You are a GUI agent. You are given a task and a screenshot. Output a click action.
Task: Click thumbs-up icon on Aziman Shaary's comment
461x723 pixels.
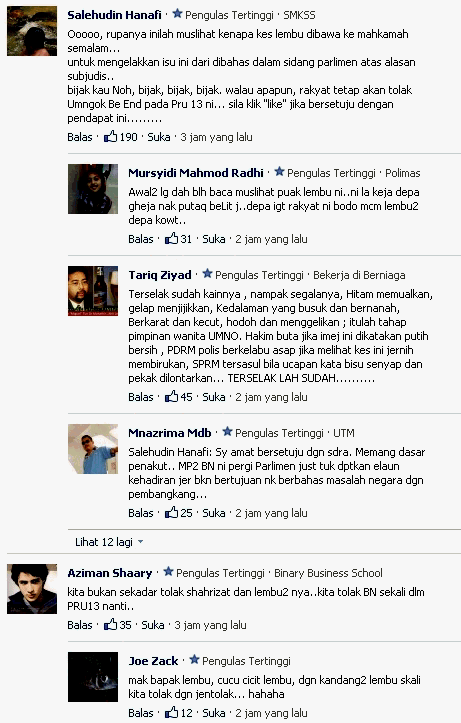pyautogui.click(x=111, y=624)
